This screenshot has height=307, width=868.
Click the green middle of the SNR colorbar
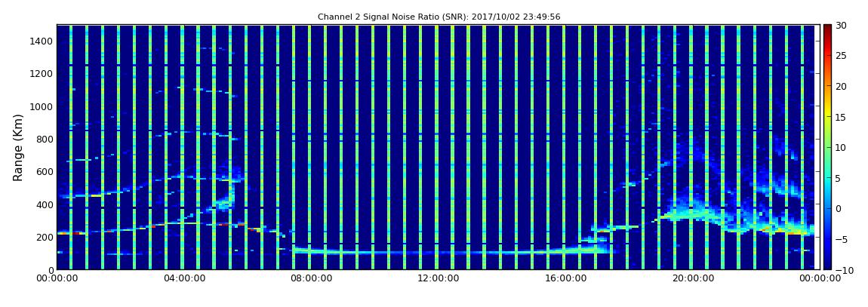[827, 147]
